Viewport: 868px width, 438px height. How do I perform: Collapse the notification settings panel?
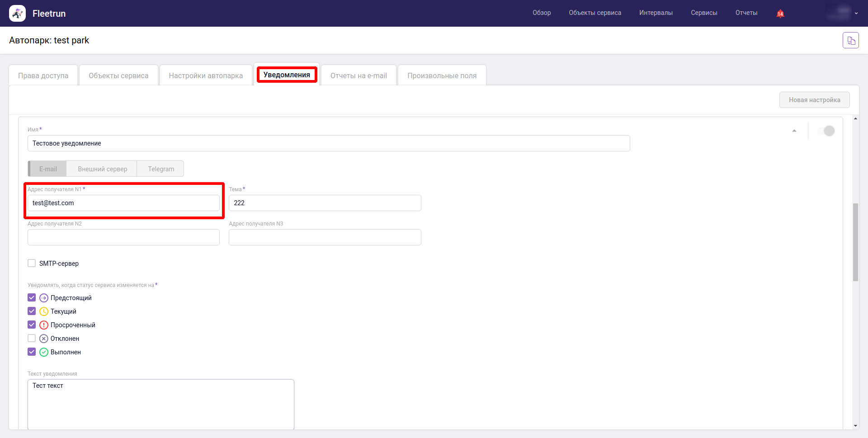tap(794, 131)
